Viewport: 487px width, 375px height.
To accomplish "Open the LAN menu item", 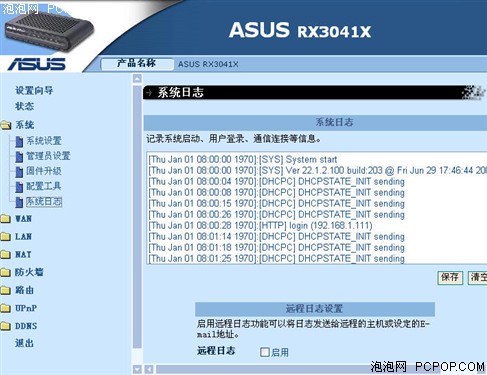I will (x=23, y=237).
